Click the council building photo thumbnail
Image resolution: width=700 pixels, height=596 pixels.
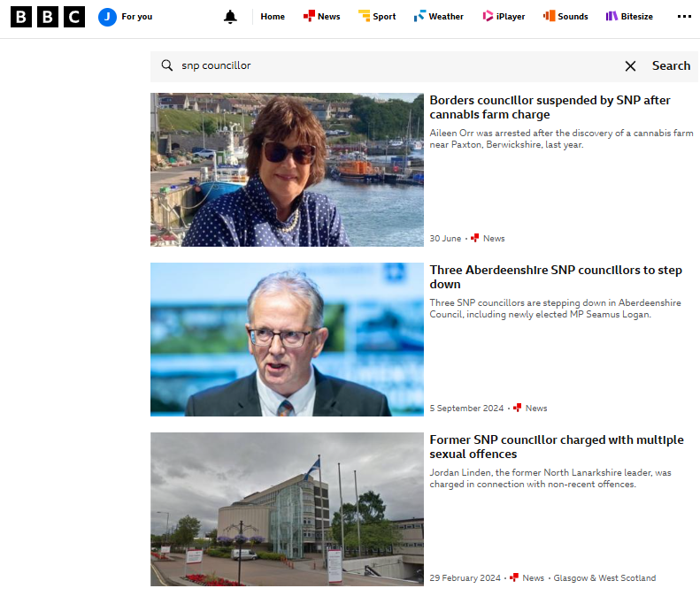click(x=287, y=509)
